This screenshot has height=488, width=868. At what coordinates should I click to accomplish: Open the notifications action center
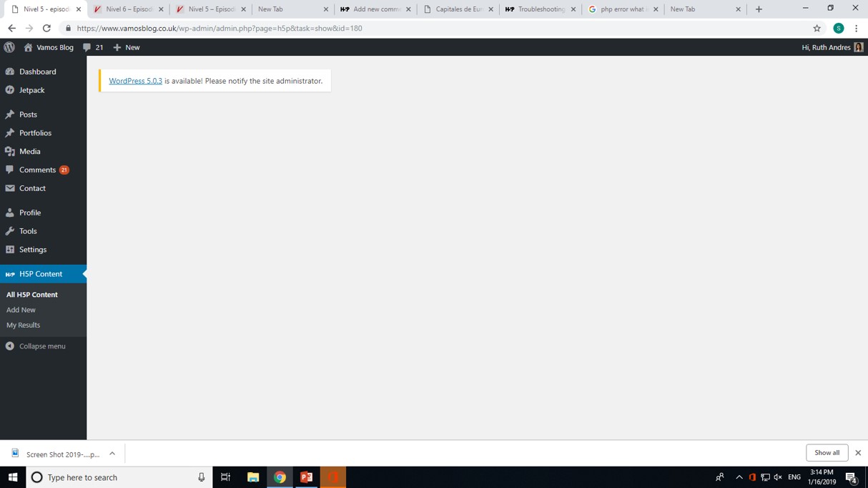click(x=852, y=477)
